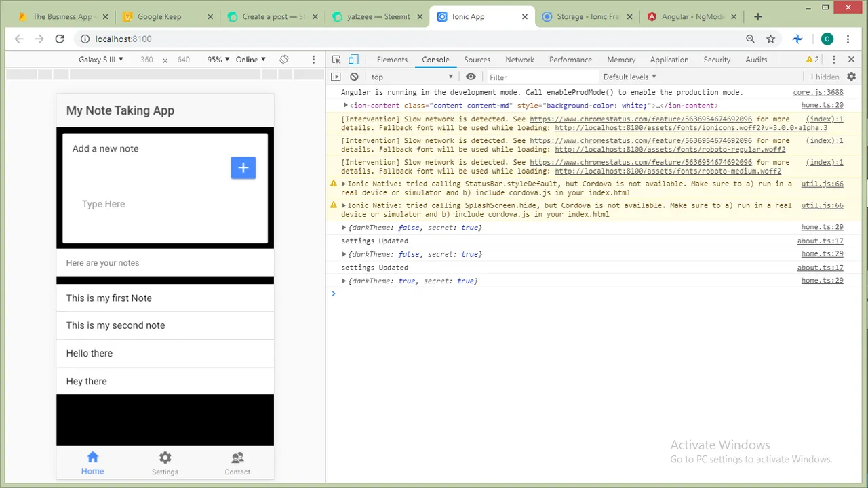Go back using browser back arrow
The height and width of the screenshot is (488, 868).
pos(19,39)
